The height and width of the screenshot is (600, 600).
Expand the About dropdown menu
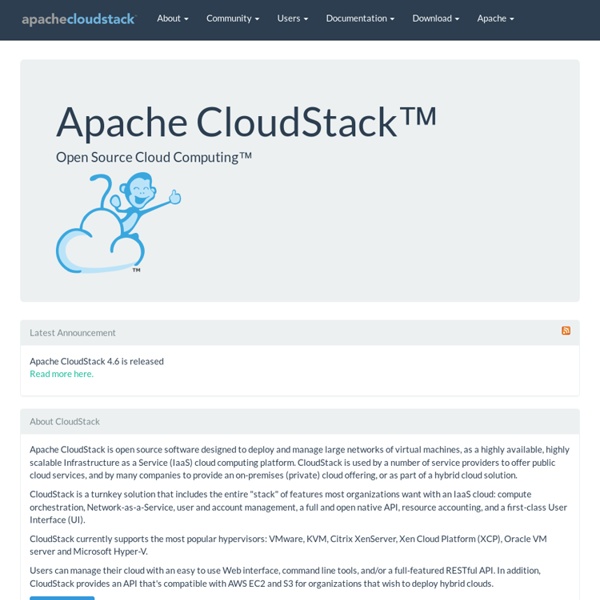point(172,19)
